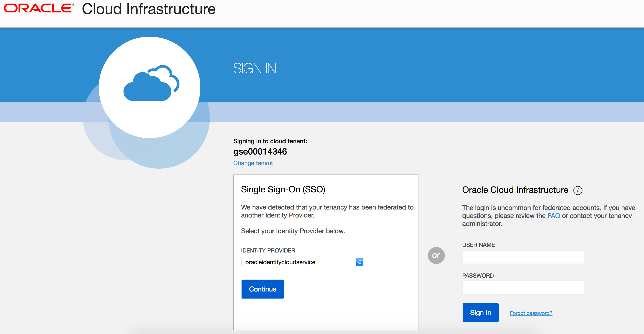Click the cloud icon in white circle

click(x=151, y=83)
